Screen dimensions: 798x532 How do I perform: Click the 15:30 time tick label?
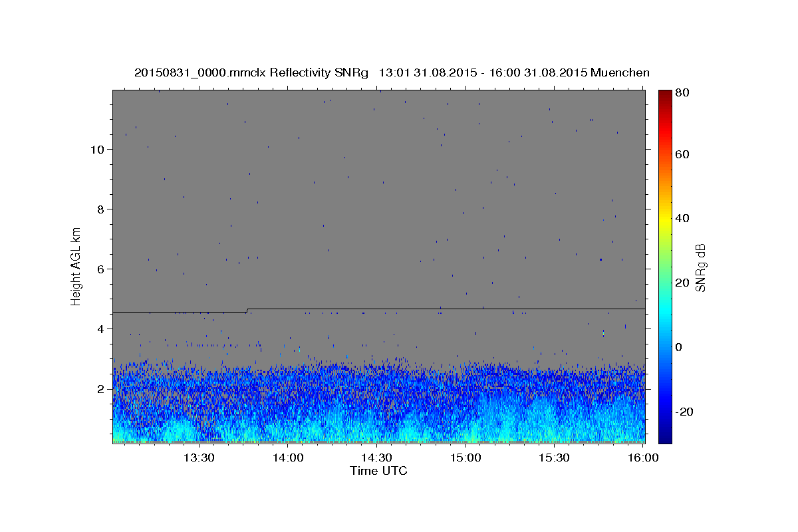(x=555, y=458)
